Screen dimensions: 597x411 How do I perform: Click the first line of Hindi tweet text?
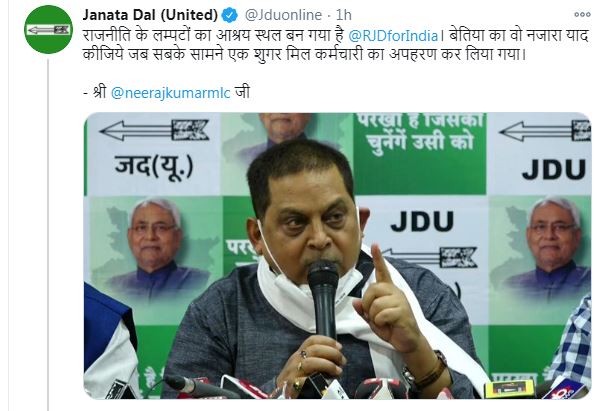click(x=335, y=36)
